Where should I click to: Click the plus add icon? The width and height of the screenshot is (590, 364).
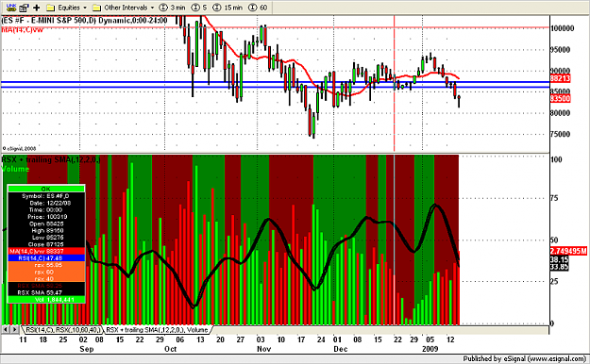37,8
